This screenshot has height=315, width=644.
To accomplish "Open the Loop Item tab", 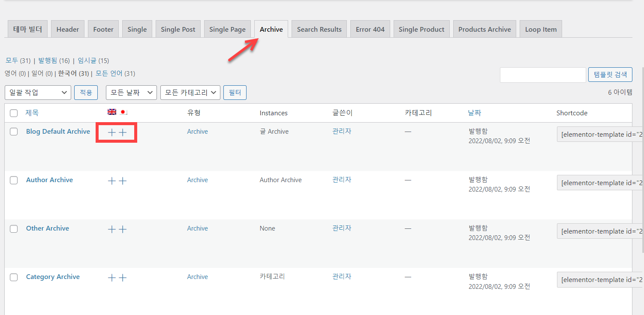I will coord(541,29).
